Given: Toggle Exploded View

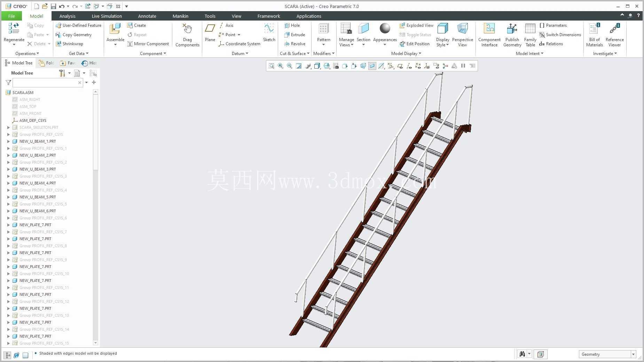Looking at the screenshot, I should (416, 25).
